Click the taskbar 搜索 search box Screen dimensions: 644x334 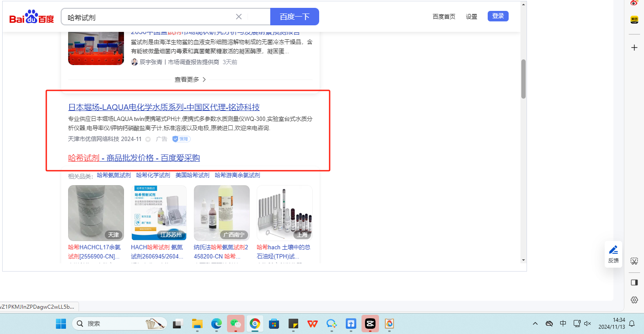pos(119,324)
